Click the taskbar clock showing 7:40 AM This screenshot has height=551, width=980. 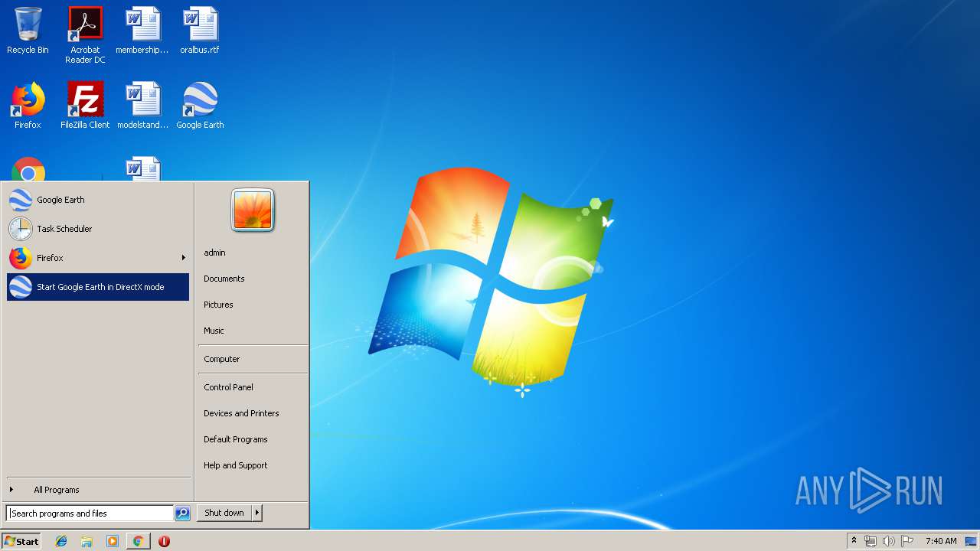point(941,541)
